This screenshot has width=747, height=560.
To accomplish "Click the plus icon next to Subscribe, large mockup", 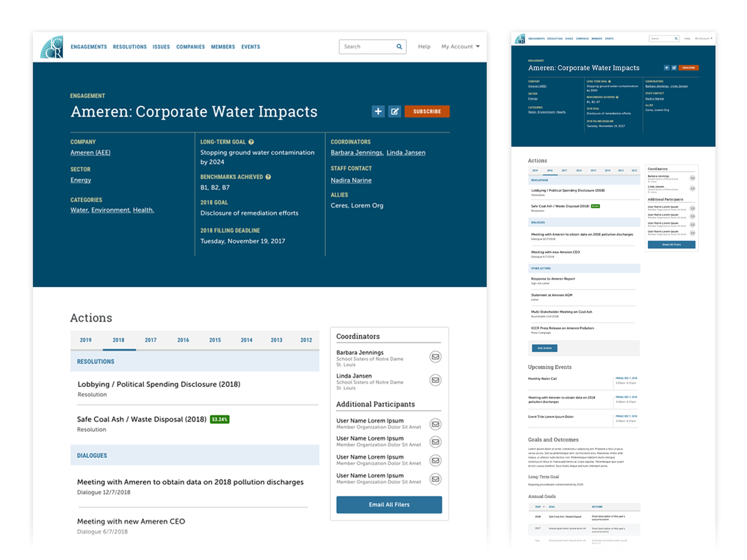I will pos(378,111).
